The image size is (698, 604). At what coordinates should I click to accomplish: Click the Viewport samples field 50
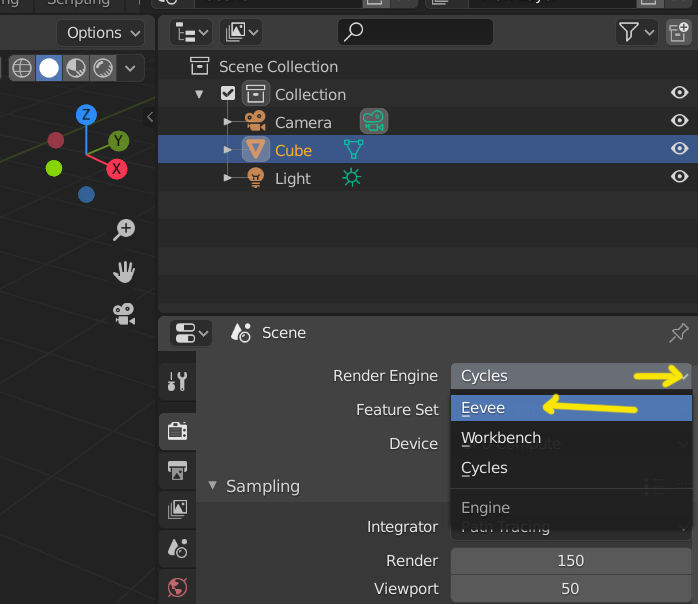pos(571,589)
